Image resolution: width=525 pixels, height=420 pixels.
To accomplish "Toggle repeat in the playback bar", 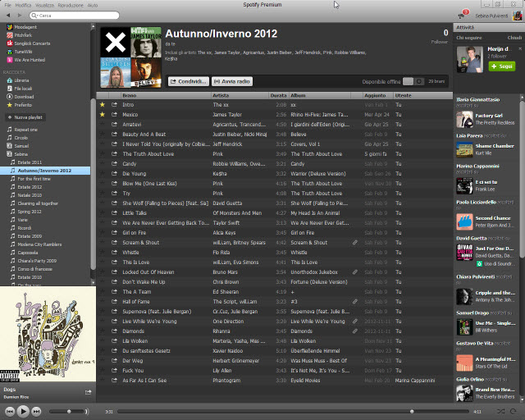I will (x=512, y=411).
